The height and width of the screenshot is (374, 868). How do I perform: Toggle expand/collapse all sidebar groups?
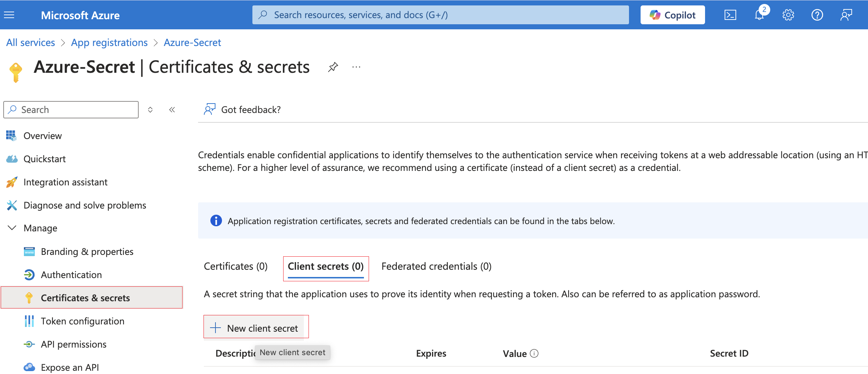pos(150,110)
